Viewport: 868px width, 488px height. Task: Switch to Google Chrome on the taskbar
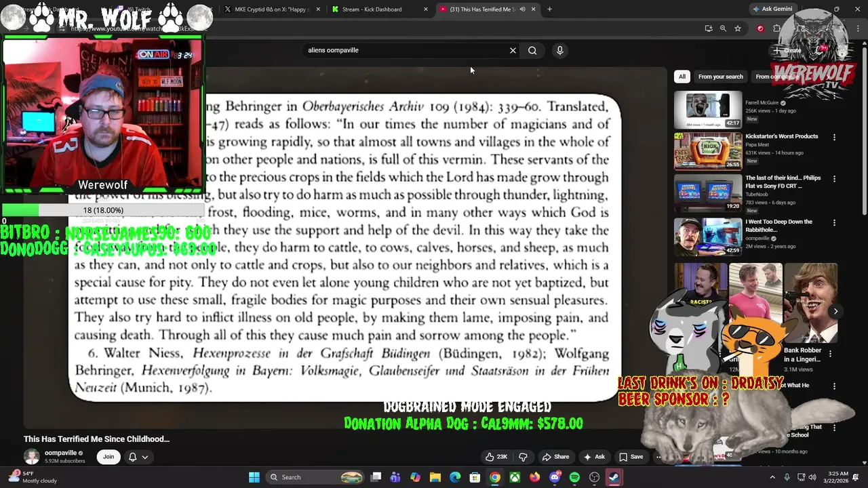tap(495, 477)
